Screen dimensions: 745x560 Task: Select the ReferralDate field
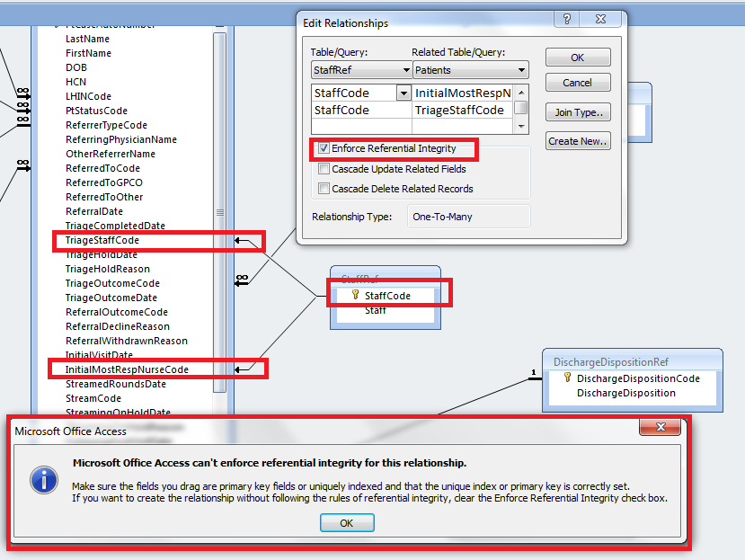click(94, 211)
